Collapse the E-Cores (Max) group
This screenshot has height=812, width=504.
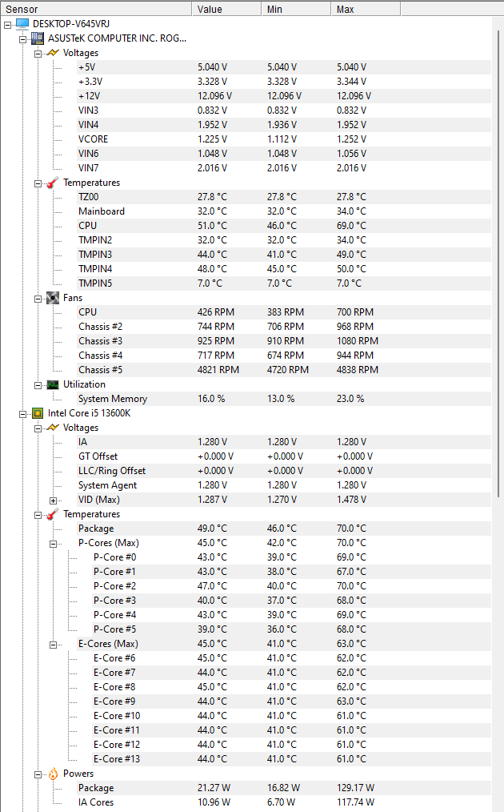(54, 644)
